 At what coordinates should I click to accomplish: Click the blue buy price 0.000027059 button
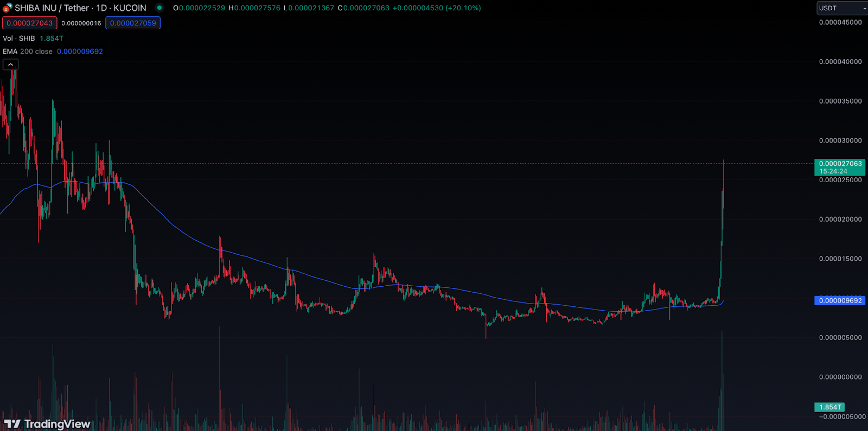pos(133,23)
